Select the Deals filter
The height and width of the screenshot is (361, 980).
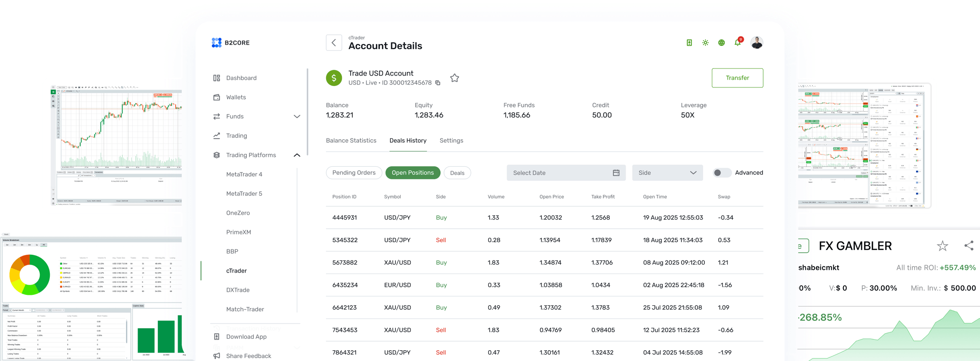[x=457, y=173]
